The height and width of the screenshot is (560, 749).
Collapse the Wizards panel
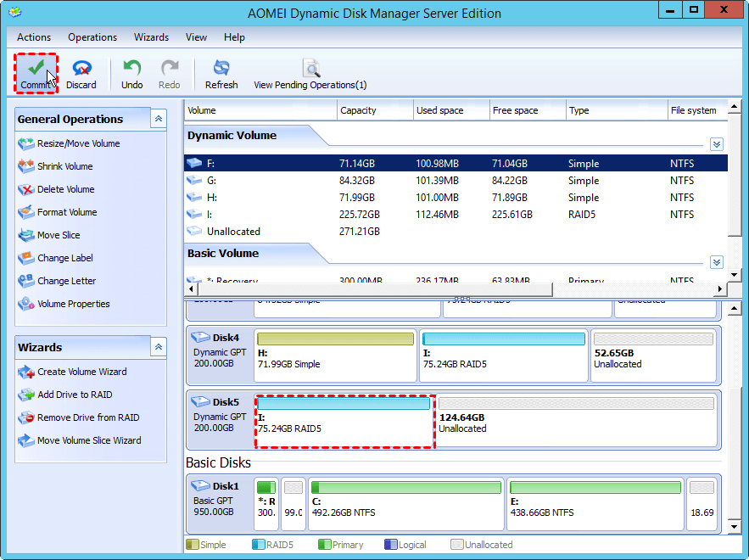159,347
